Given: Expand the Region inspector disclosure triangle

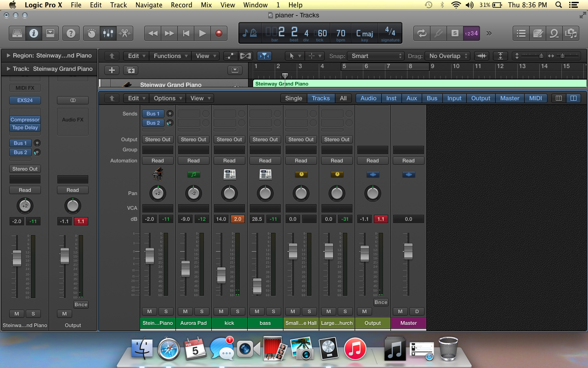Looking at the screenshot, I should [x=8, y=55].
